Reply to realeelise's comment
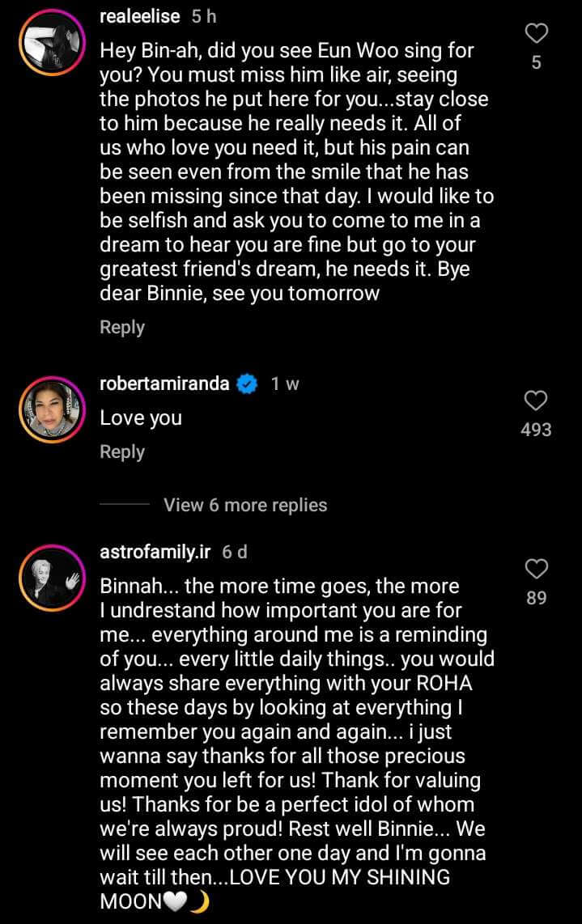This screenshot has height=924, width=582. click(x=121, y=328)
